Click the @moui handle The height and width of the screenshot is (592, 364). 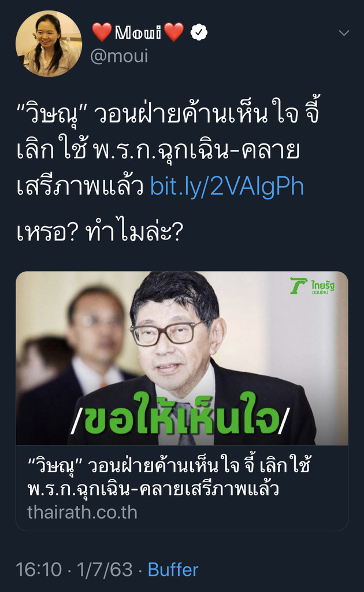click(119, 56)
